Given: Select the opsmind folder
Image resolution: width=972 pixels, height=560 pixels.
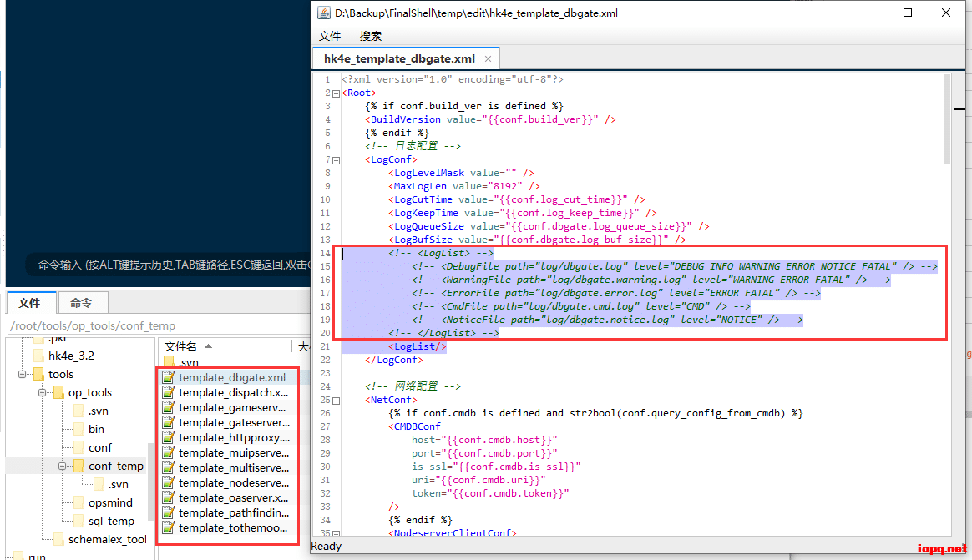Looking at the screenshot, I should [x=110, y=502].
